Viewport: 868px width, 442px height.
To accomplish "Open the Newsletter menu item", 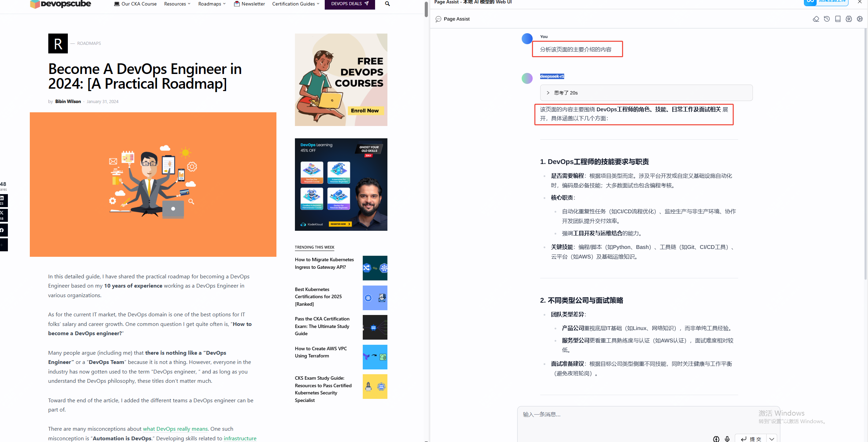I will 249,4.
